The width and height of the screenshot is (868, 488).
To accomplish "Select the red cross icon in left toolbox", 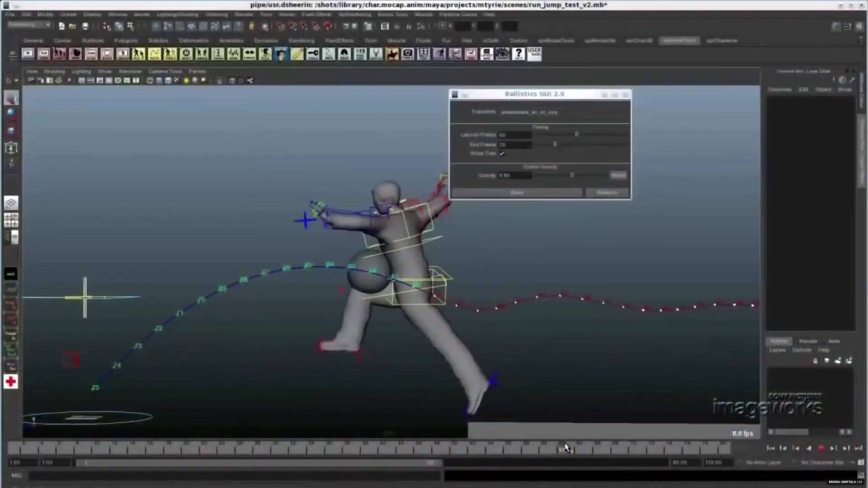I will tap(11, 382).
